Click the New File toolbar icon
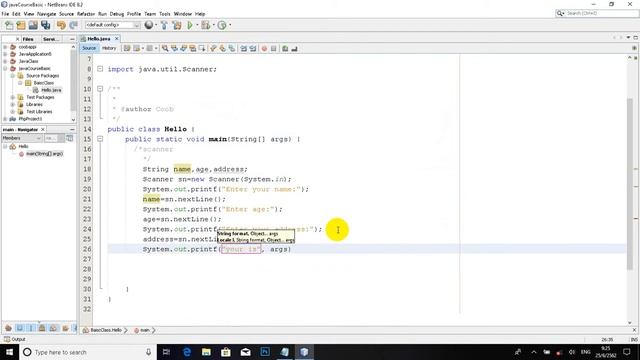 click(9, 25)
